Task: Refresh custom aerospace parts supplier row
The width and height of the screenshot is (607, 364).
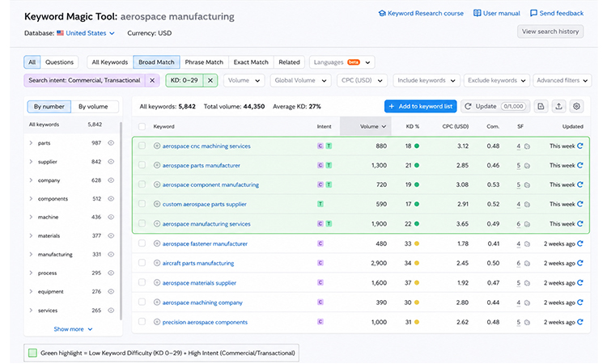Action: tap(580, 204)
